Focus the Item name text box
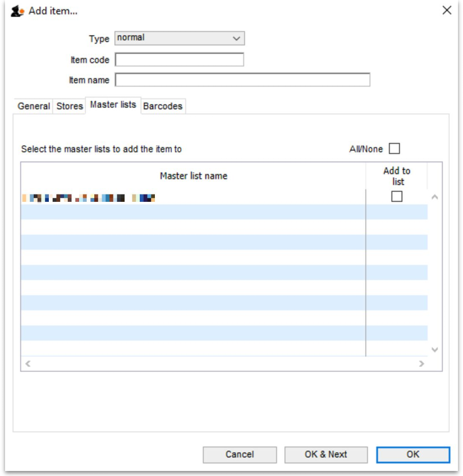Viewport: 463px width, 476px height. [242, 80]
